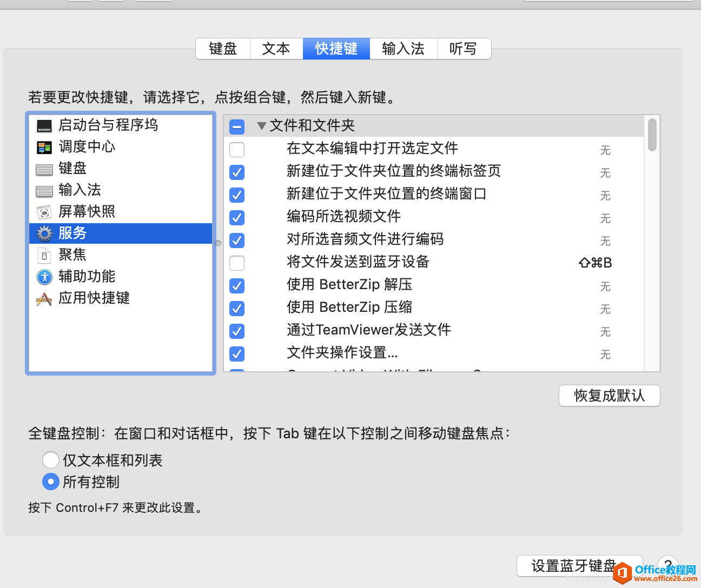This screenshot has height=588, width=701.
Task: Select 所有控制 radio button
Action: pyautogui.click(x=51, y=482)
